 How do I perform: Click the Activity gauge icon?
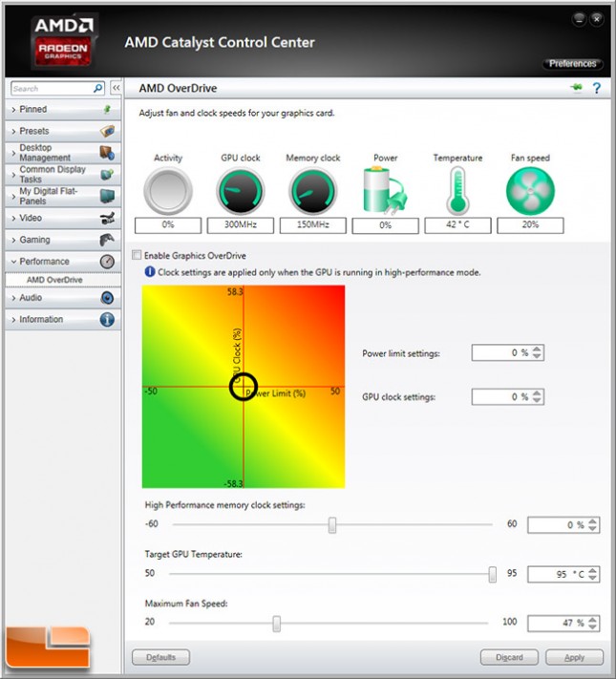pos(168,191)
